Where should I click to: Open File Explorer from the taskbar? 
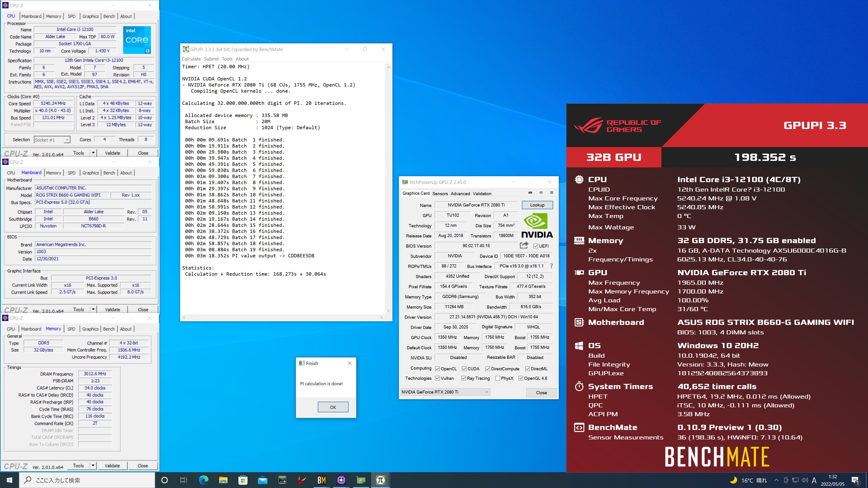coord(223,480)
